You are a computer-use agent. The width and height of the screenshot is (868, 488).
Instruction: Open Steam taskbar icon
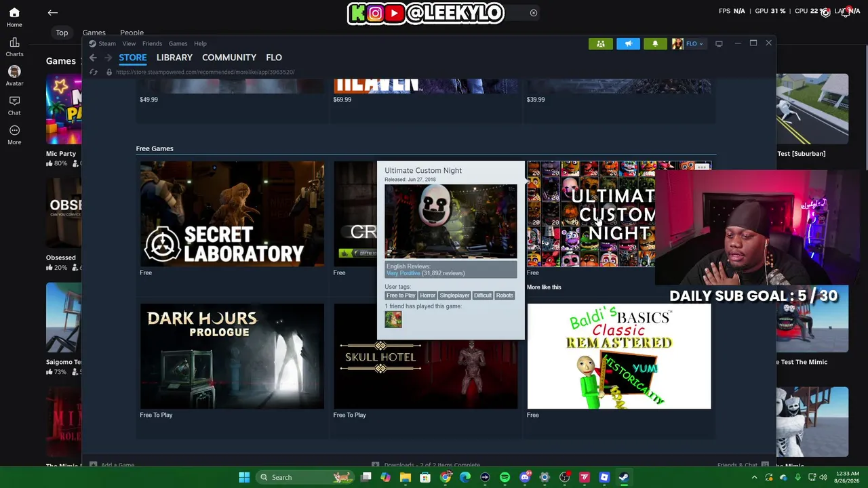click(x=624, y=477)
